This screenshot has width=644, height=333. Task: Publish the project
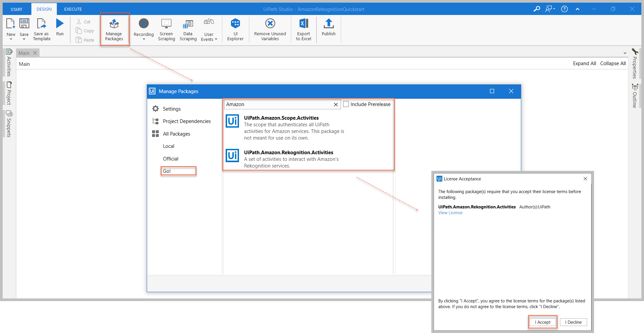(328, 27)
